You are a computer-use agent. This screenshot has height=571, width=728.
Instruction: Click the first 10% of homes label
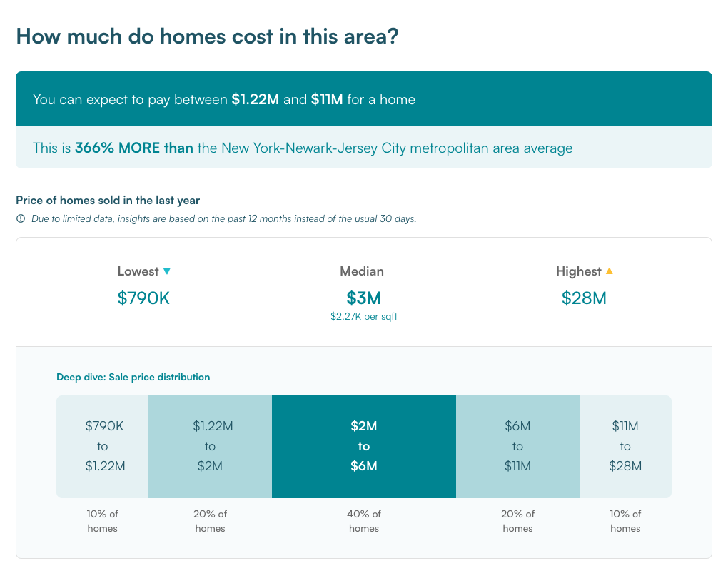(103, 521)
